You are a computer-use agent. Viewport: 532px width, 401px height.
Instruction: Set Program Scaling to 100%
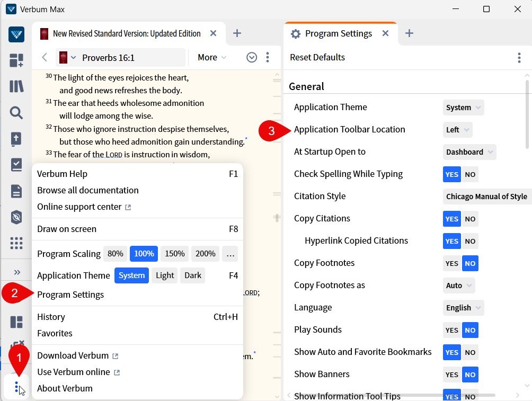tap(144, 254)
